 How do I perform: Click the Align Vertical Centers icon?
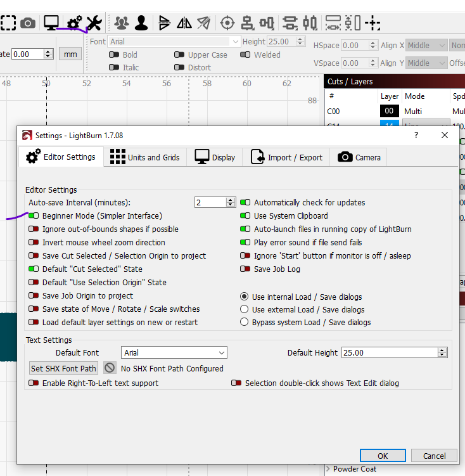click(x=290, y=23)
